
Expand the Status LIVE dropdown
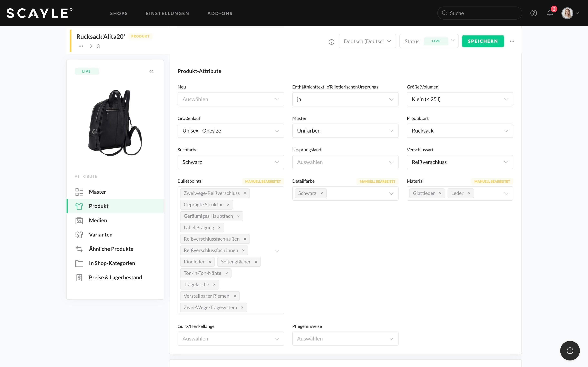(452, 41)
